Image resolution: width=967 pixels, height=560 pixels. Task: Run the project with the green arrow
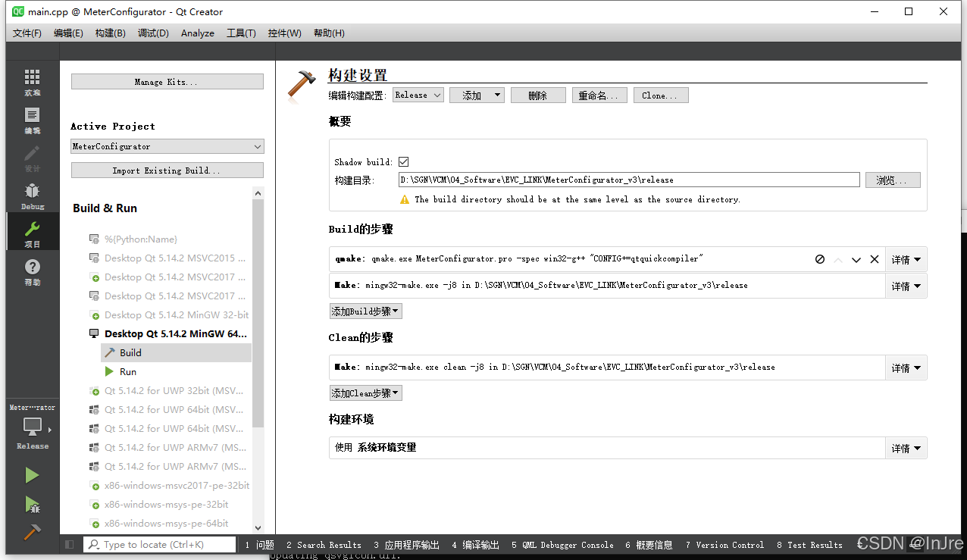[32, 475]
